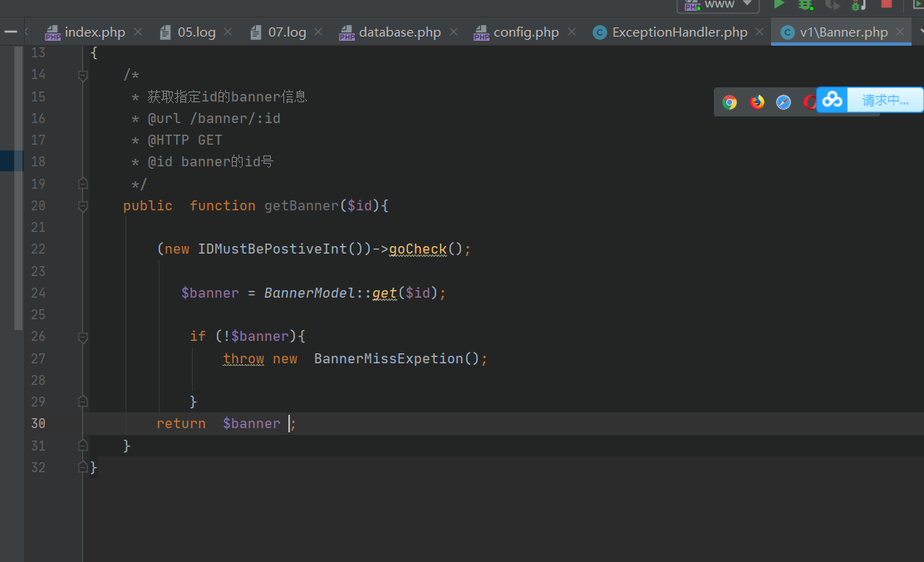
Task: Close the ExceptionHandler.php tab
Action: 759,32
